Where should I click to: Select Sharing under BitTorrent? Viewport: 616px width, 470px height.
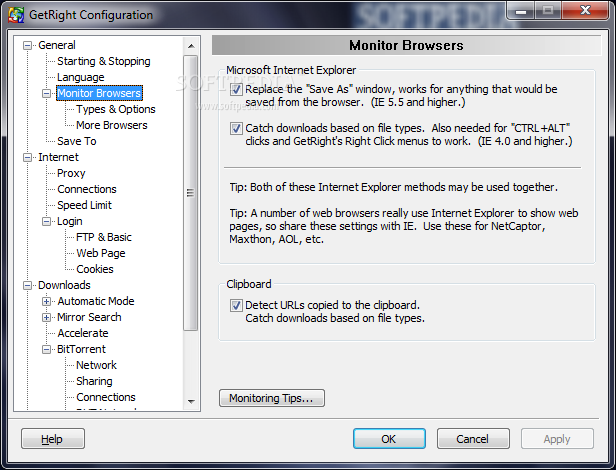point(94,382)
